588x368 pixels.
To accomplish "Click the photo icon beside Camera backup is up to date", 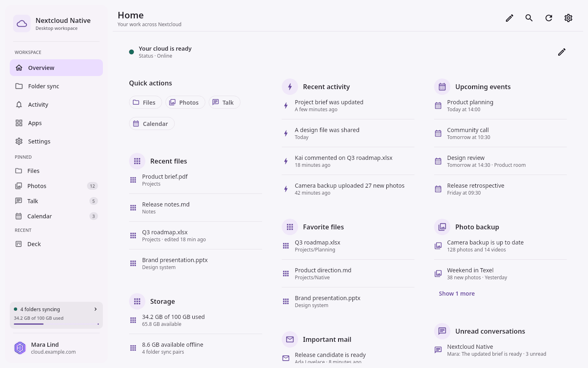I will tap(438, 246).
